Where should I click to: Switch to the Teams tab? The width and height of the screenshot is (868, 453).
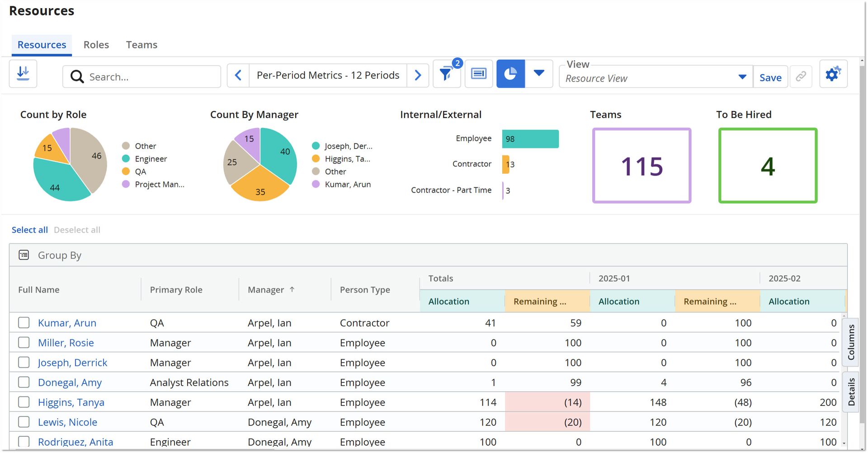[142, 45]
